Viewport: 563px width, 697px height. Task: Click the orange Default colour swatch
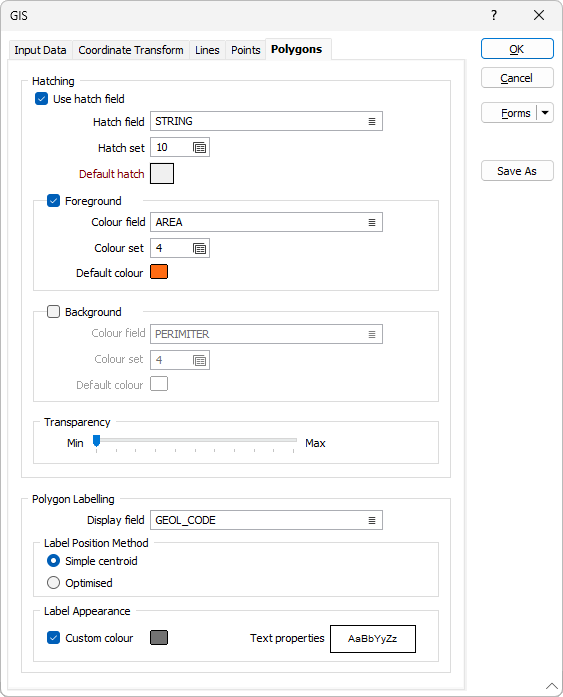159,272
